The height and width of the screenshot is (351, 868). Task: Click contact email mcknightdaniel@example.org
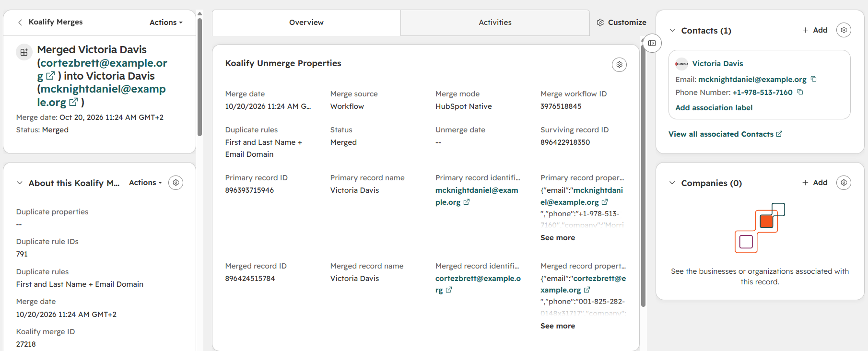752,80
